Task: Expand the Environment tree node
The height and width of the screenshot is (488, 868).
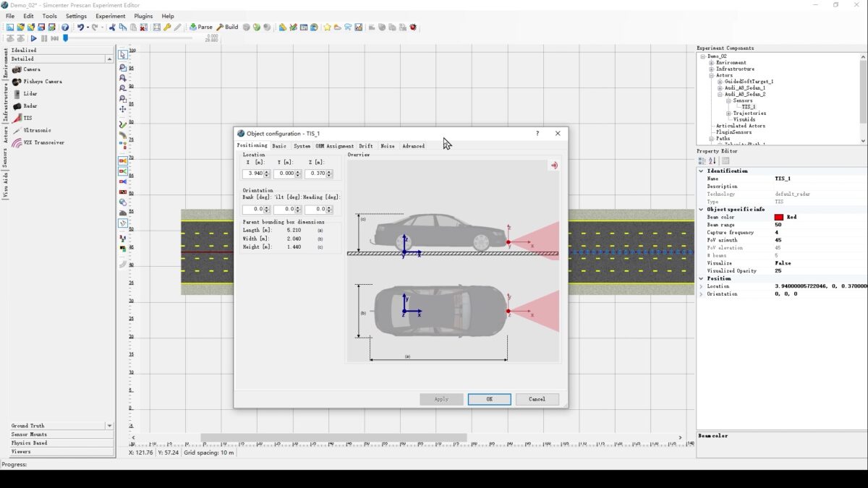Action: pyautogui.click(x=712, y=63)
